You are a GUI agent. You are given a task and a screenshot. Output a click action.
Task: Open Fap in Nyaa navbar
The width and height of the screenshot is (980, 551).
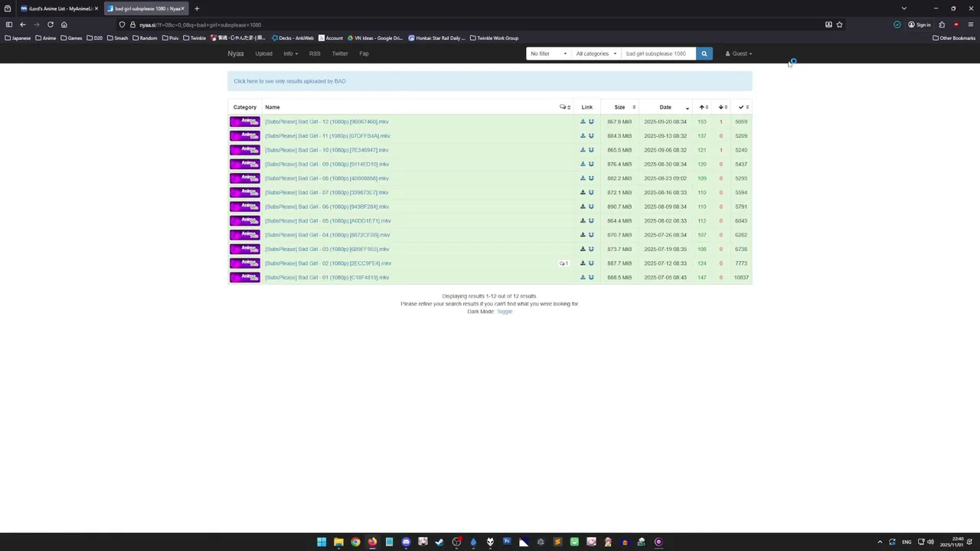click(364, 54)
